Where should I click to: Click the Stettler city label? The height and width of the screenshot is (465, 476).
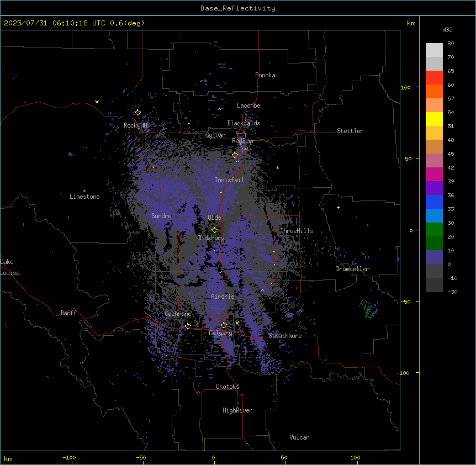pos(350,131)
